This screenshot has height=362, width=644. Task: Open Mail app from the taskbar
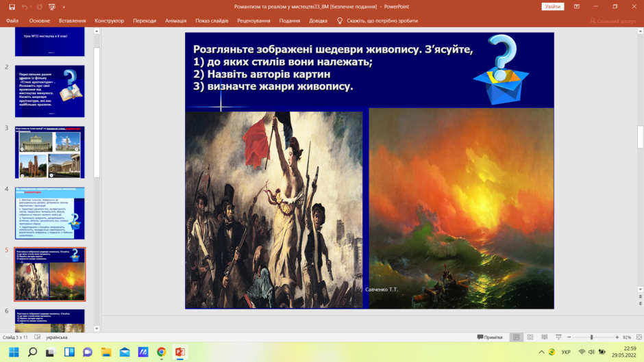[x=125, y=352]
